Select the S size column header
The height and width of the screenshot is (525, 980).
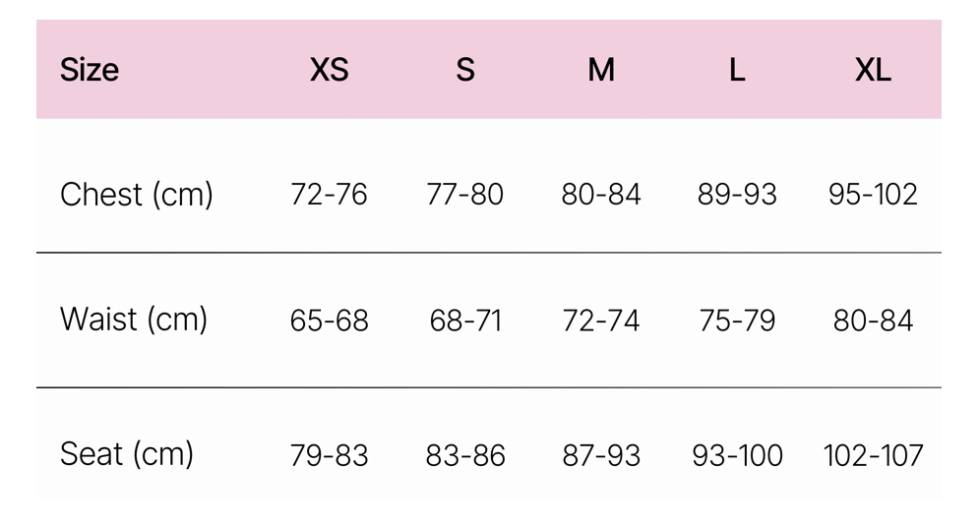[x=465, y=70]
